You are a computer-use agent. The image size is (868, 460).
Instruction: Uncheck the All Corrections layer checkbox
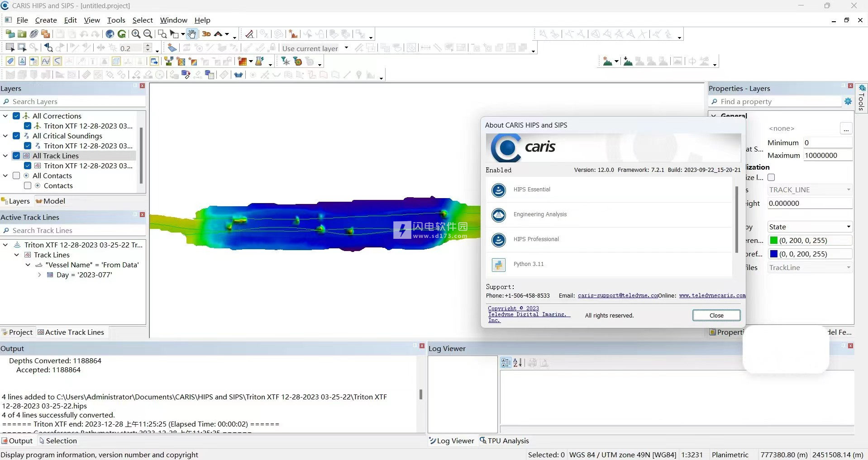pyautogui.click(x=16, y=116)
